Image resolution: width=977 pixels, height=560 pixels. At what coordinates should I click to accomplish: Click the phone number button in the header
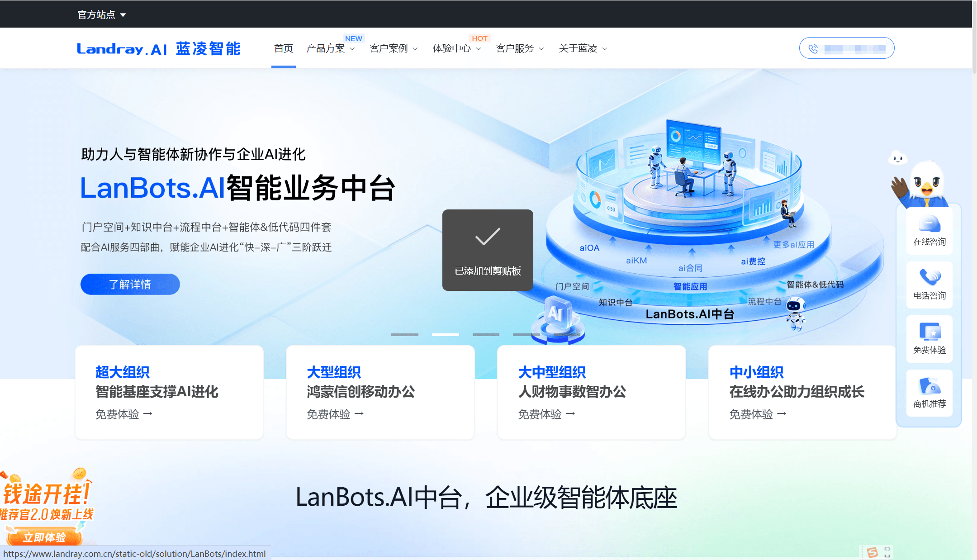coord(847,48)
